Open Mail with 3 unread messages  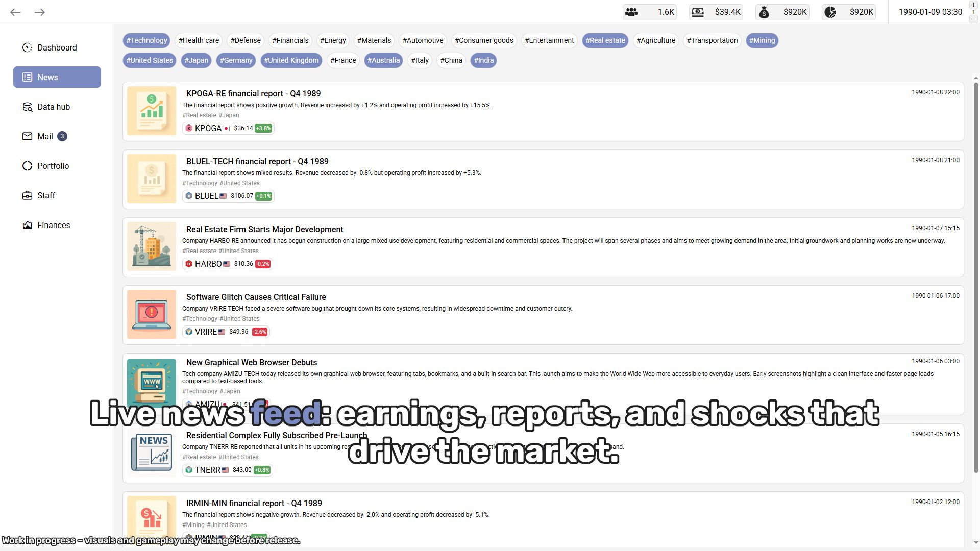[45, 136]
